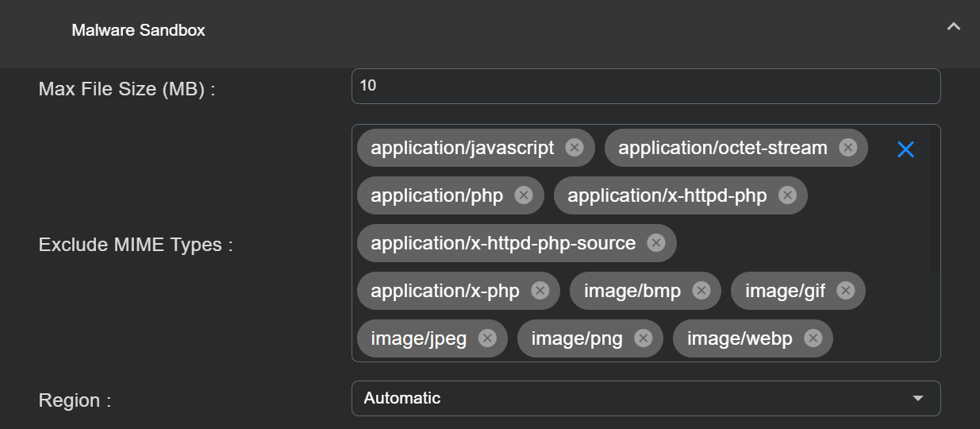
Task: Remove the application/javascript MIME tag
Action: click(575, 148)
